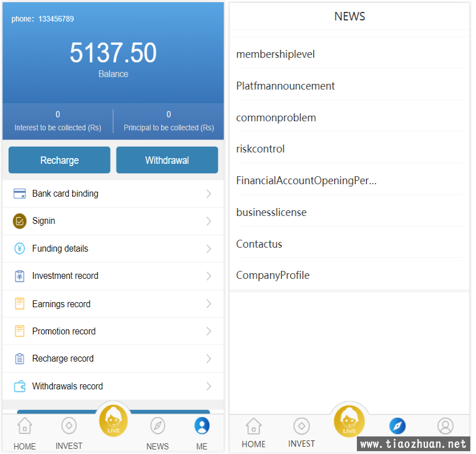Tap the gold LIVE avatar in left screen
This screenshot has width=476, height=454.
click(x=113, y=421)
